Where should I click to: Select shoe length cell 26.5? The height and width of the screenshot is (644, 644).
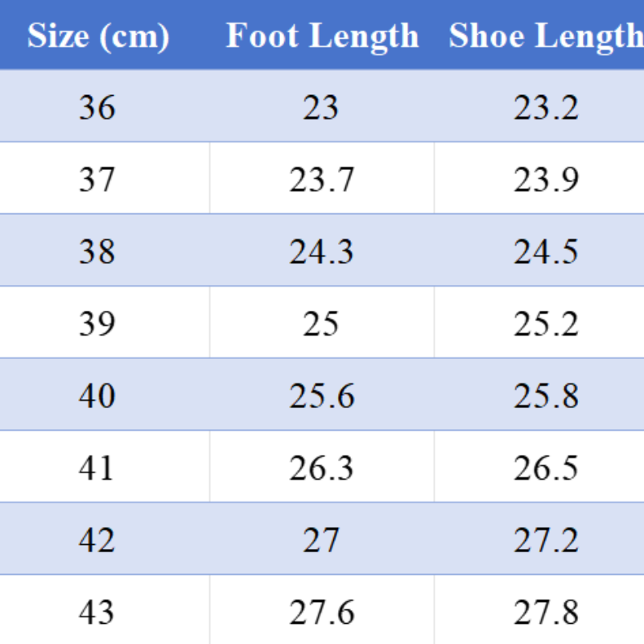546,469
